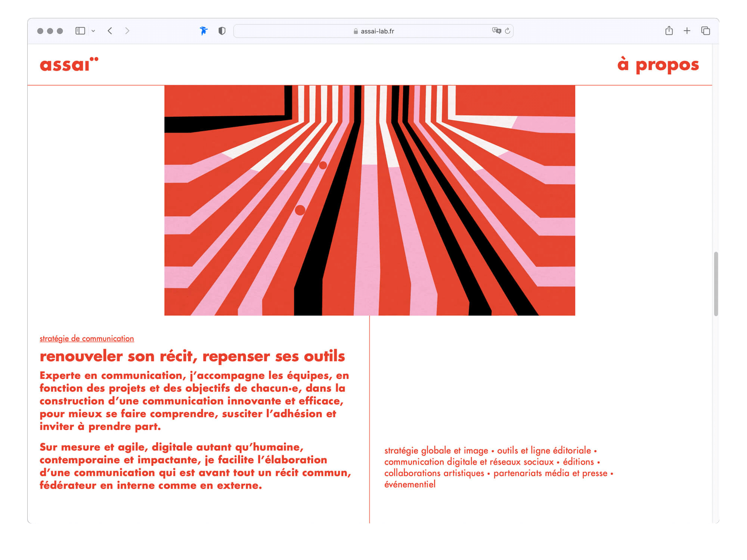
Task: Click the translate page icon
Action: pos(496,31)
